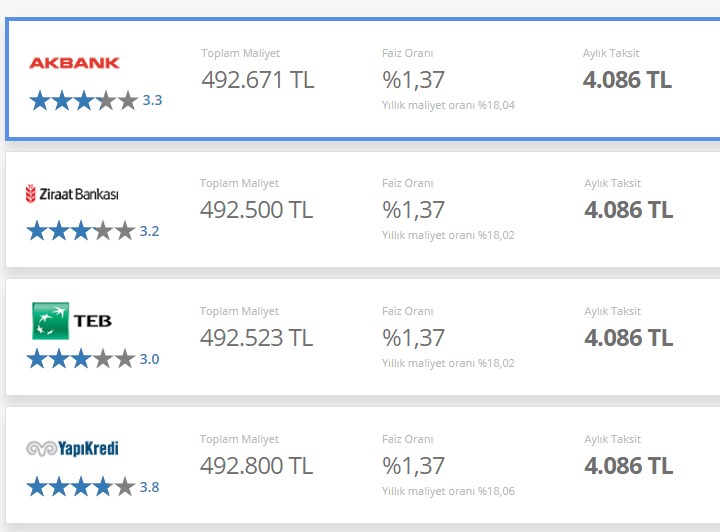Image resolution: width=720 pixels, height=532 pixels.
Task: Click Akbank's 4.086 TL monthly installment
Action: click(627, 80)
